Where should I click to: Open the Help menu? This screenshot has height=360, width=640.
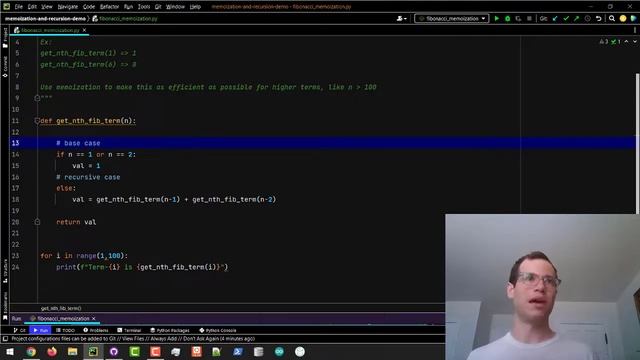(195, 7)
